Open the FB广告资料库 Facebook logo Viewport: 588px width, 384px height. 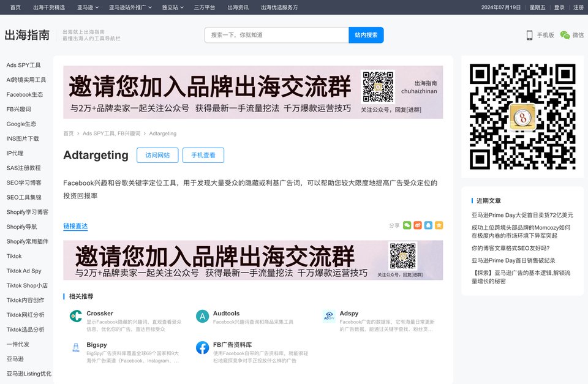coord(203,348)
